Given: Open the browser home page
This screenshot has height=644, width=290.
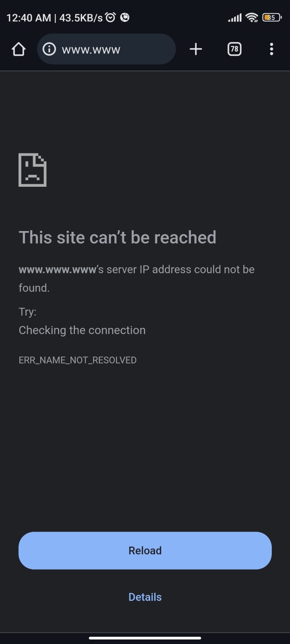Looking at the screenshot, I should click(x=19, y=49).
